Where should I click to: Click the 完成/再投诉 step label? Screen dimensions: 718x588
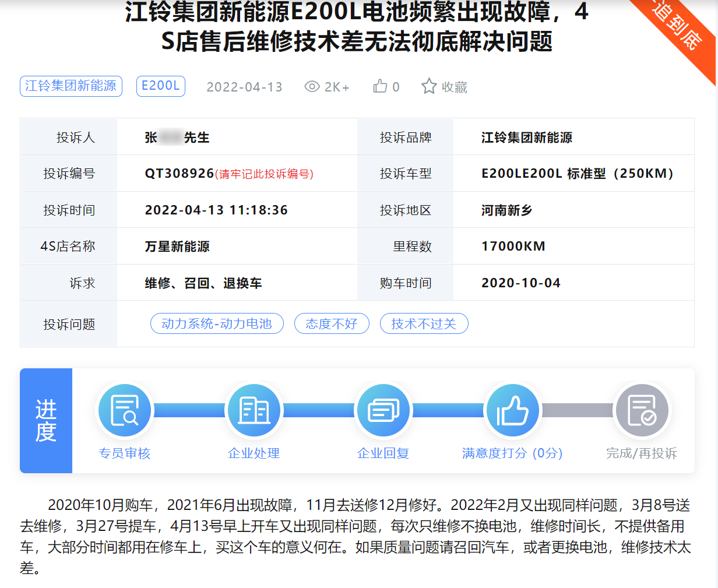[x=642, y=453]
